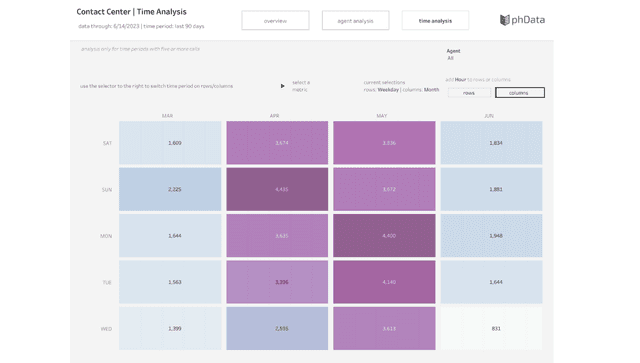Switch to the agent analysis tab

click(355, 20)
